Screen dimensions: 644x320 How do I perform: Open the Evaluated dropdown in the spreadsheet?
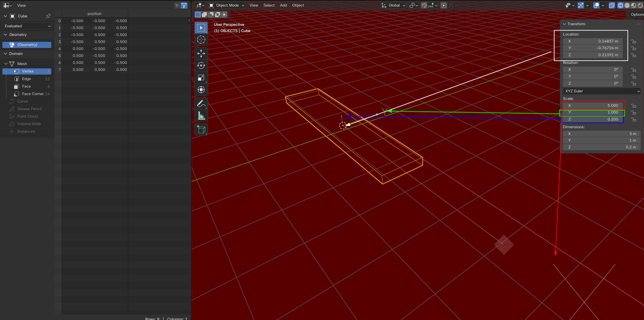point(27,26)
